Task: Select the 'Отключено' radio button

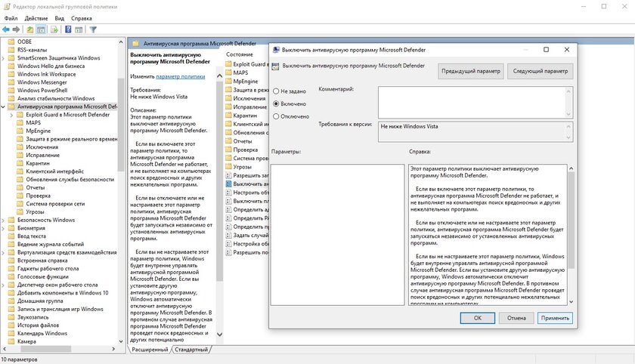Action: pyautogui.click(x=276, y=116)
